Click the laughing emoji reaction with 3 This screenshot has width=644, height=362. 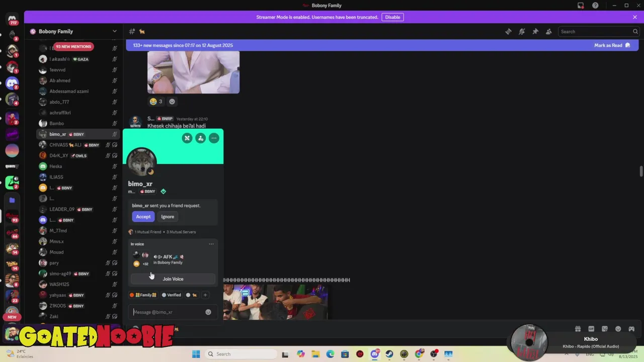tap(156, 102)
